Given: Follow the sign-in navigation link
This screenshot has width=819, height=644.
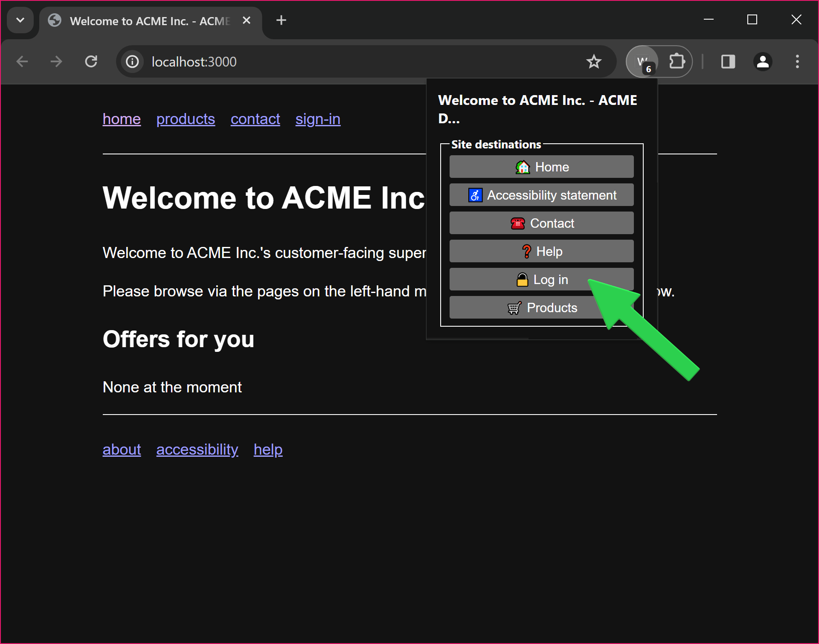Looking at the screenshot, I should [x=317, y=119].
